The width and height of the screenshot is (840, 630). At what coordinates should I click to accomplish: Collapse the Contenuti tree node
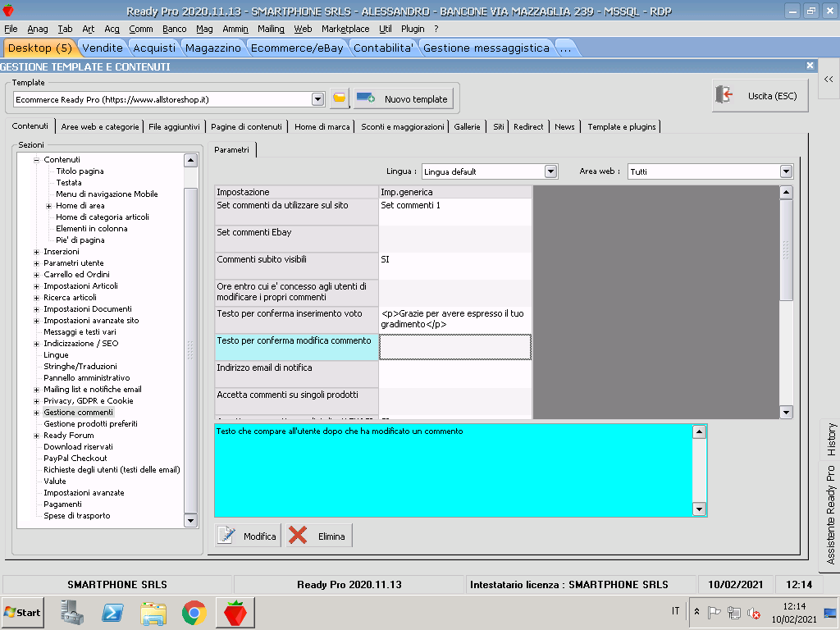click(x=36, y=160)
